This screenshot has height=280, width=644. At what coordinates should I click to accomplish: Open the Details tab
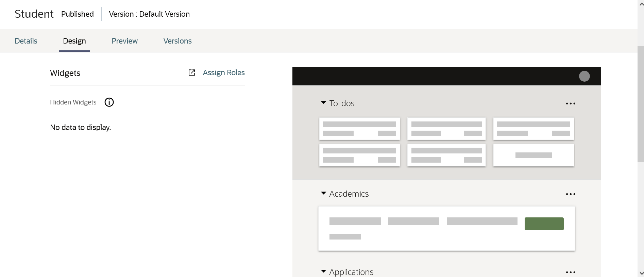[x=26, y=41]
